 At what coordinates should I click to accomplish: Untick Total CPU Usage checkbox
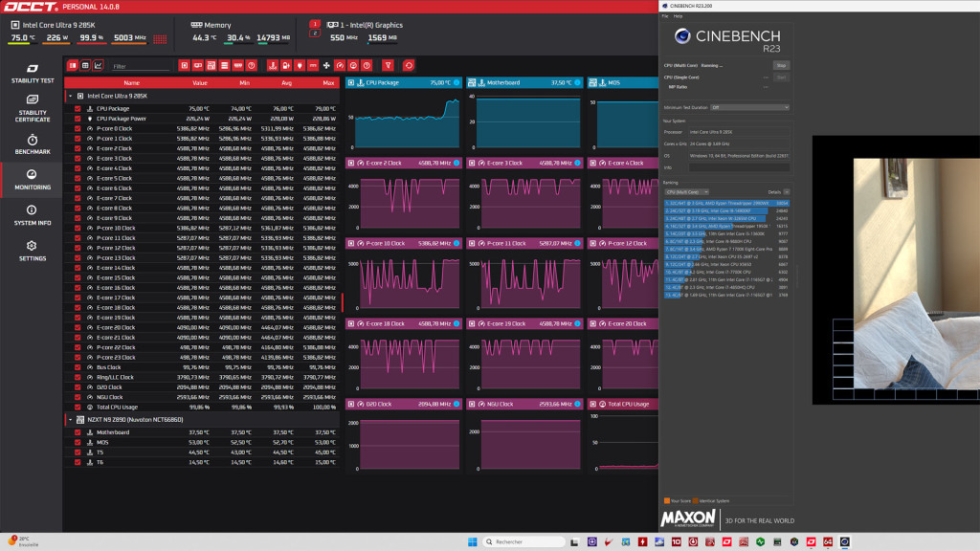tap(78, 408)
